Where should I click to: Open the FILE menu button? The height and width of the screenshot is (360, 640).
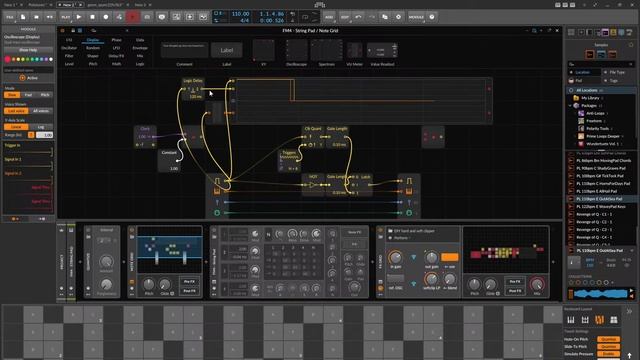point(10,17)
